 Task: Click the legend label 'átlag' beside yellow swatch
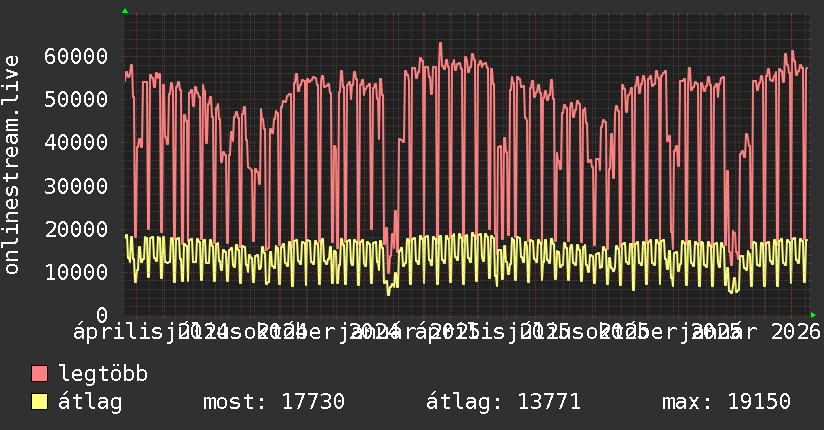point(90,402)
